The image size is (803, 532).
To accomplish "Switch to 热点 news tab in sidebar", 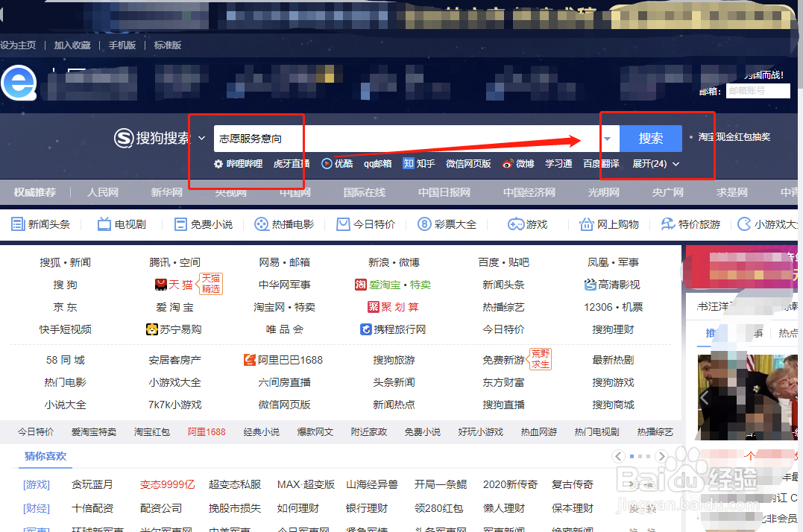I will click(x=787, y=333).
